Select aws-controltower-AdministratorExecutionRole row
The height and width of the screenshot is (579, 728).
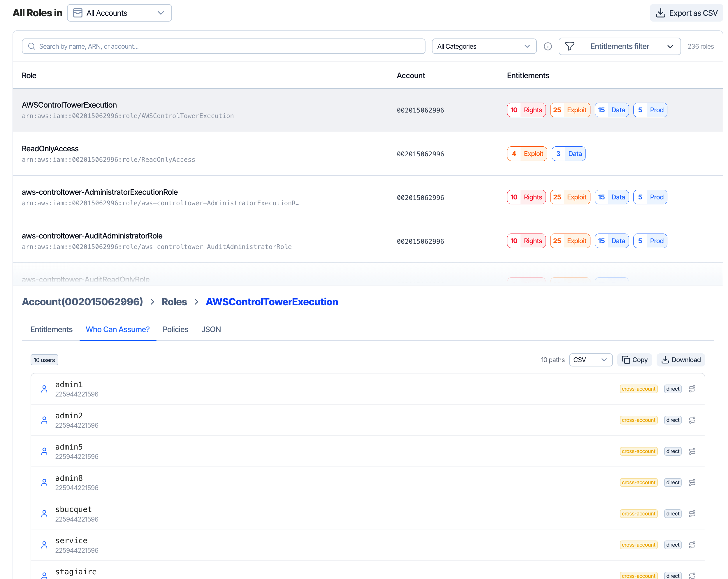368,197
